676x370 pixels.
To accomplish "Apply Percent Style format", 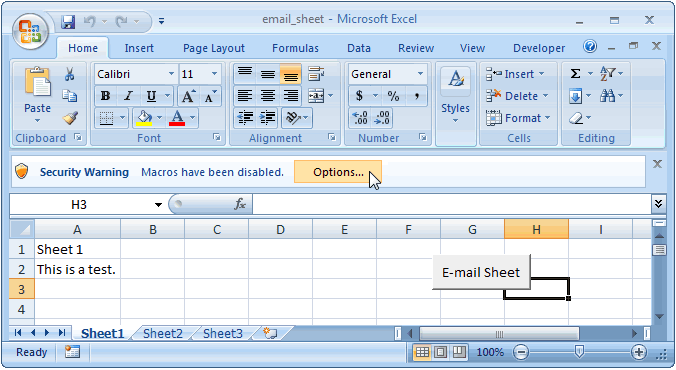I will click(393, 96).
